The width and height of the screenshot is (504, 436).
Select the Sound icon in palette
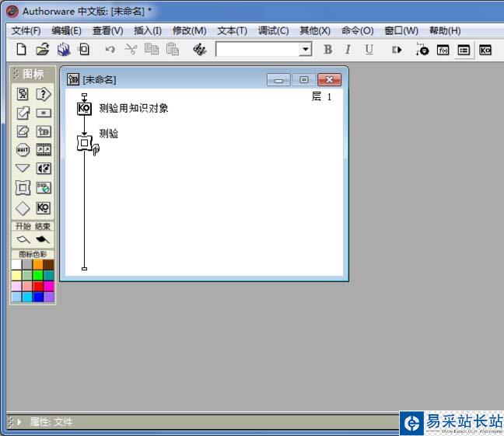44,169
